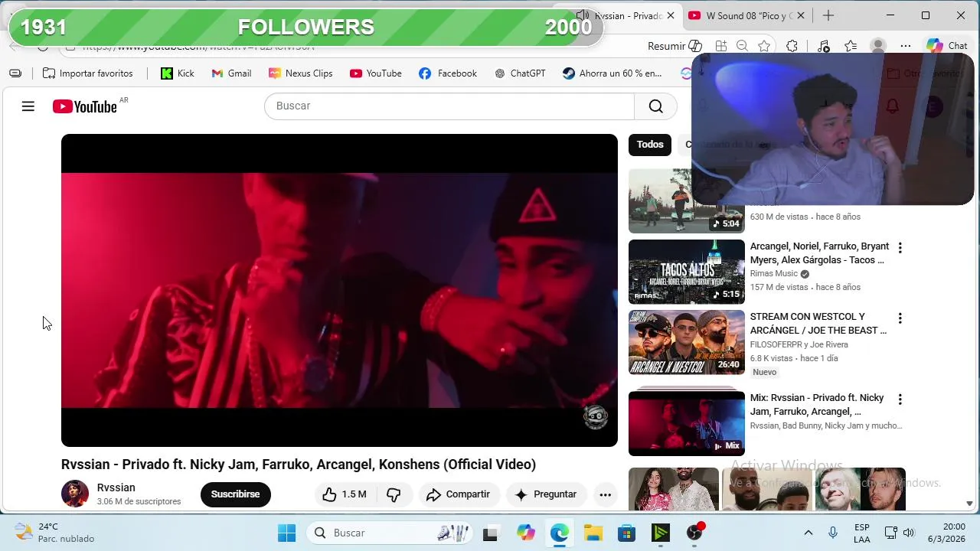The width and height of the screenshot is (980, 551).
Task: Add page to favorites with star icon
Action: (x=764, y=46)
